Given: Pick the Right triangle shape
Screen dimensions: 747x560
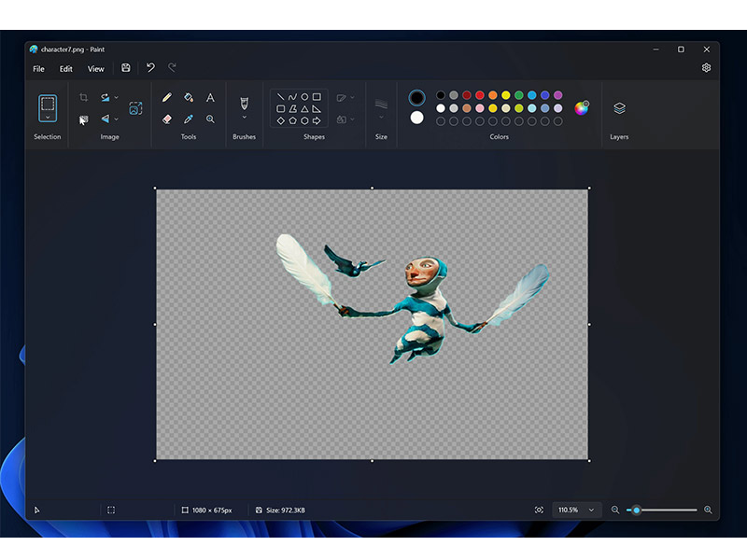Looking at the screenshot, I should tap(317, 109).
